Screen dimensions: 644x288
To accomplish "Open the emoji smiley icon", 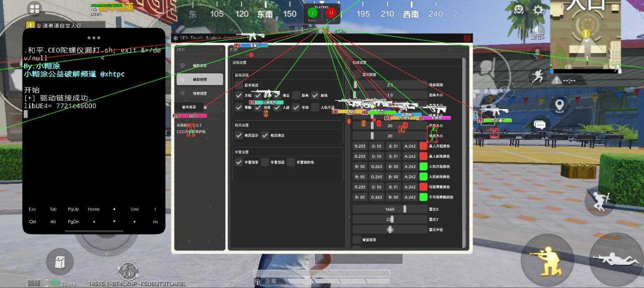I will click(x=518, y=10).
